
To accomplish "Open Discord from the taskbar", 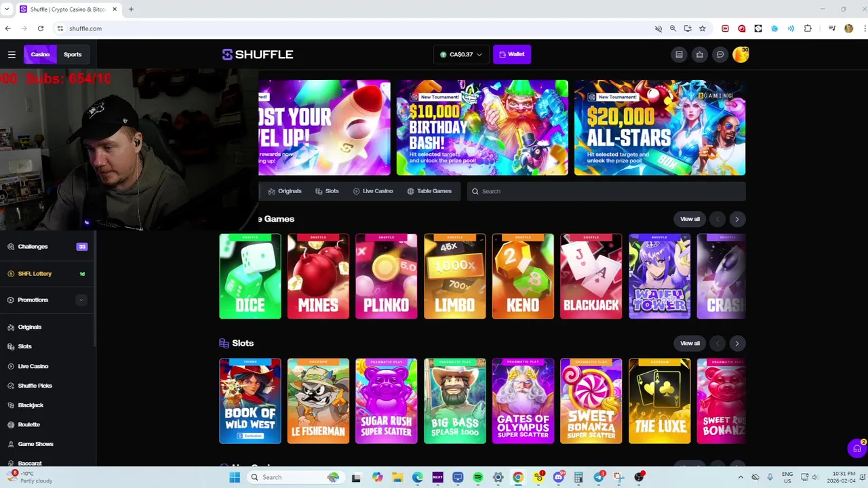I will tap(558, 477).
